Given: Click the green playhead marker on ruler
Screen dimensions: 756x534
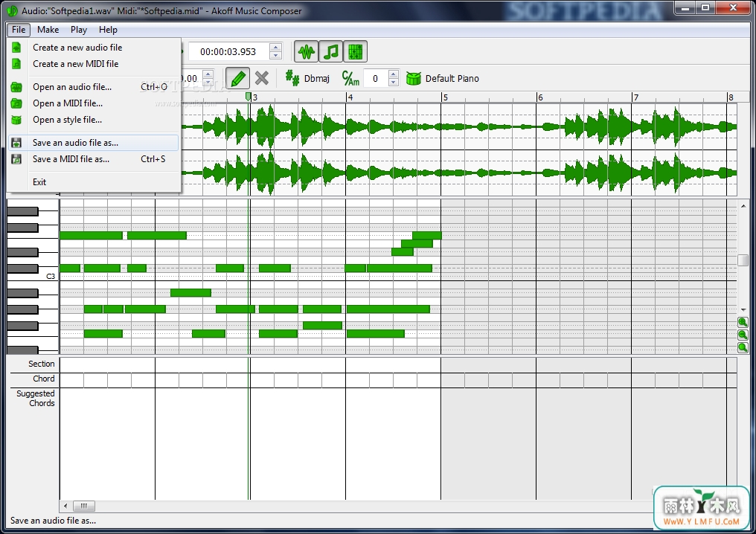Looking at the screenshot, I should pos(249,97).
